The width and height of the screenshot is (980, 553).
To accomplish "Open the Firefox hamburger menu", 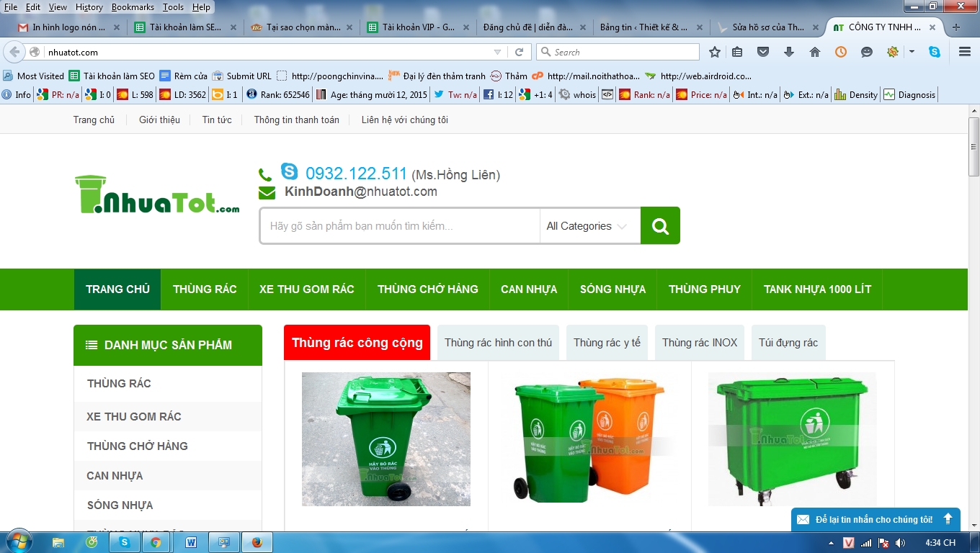I will [x=965, y=52].
